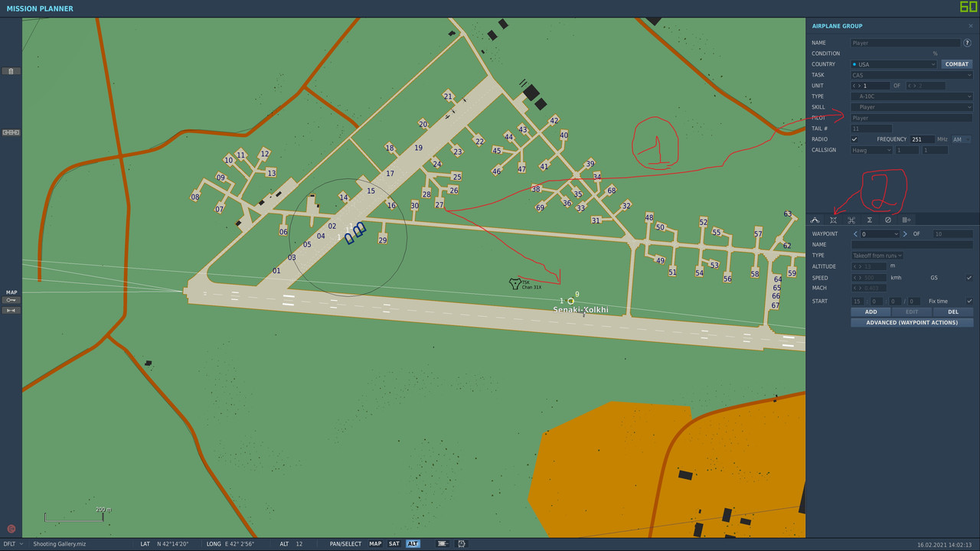Click parking spot 42 on map
This screenshot has height=551, width=980.
click(554, 120)
